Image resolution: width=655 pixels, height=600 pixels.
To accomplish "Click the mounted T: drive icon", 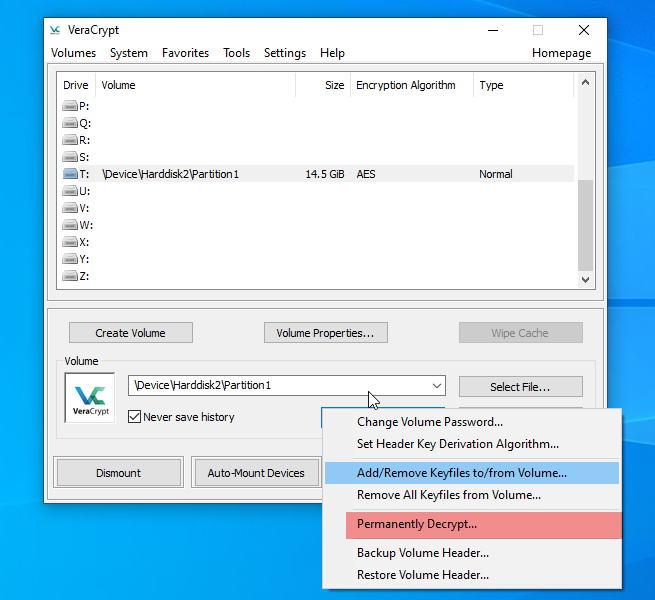I will (x=70, y=174).
